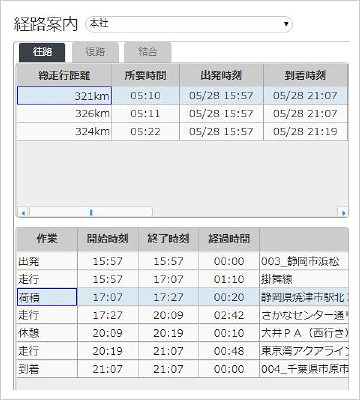The image size is (360, 400).
Task: Click the left scroll arrow
Action: [x=23, y=212]
